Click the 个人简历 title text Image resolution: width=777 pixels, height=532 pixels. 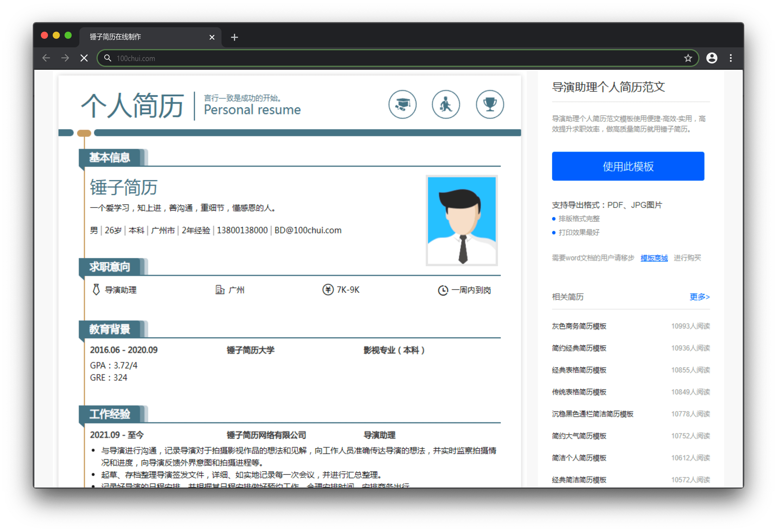(132, 106)
